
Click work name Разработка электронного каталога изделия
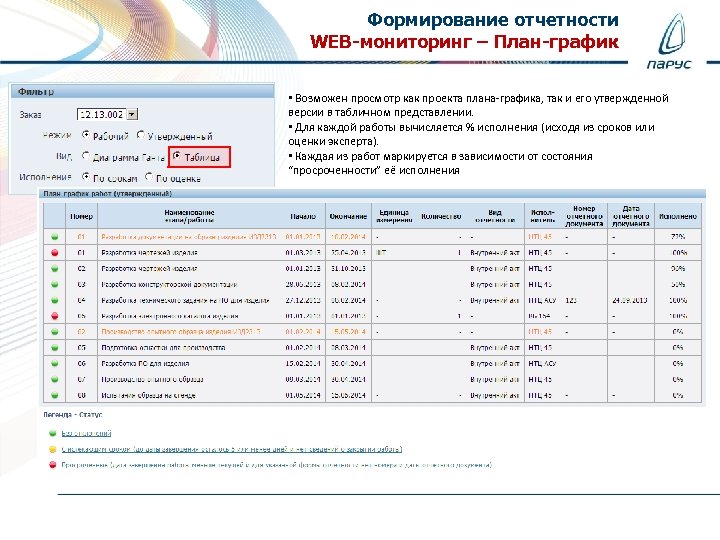(169, 316)
